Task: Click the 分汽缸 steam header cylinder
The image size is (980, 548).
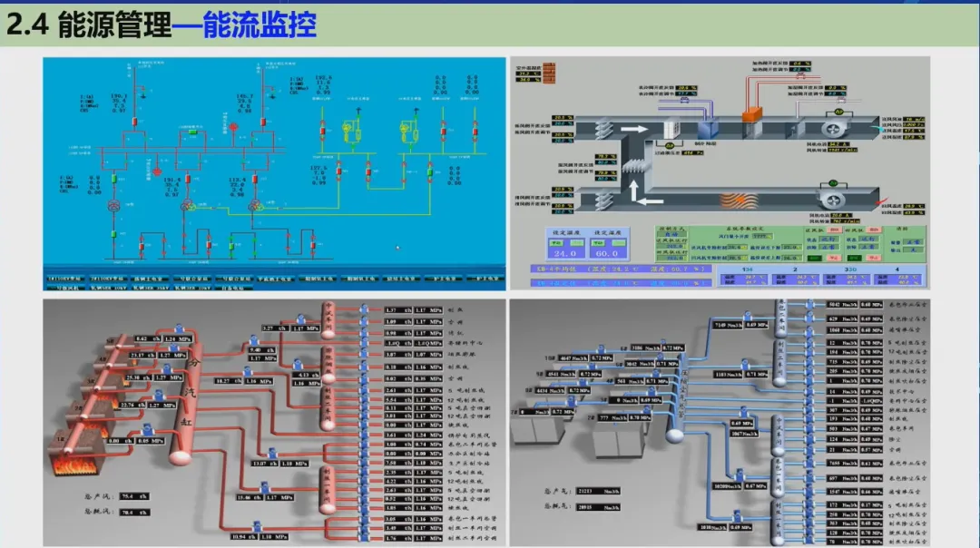Action: (187, 403)
